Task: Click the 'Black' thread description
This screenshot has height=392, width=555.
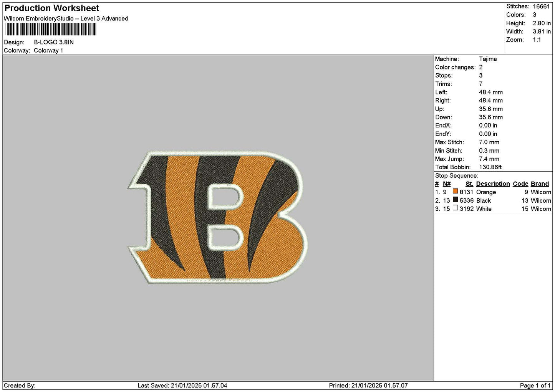Action: tap(484, 201)
